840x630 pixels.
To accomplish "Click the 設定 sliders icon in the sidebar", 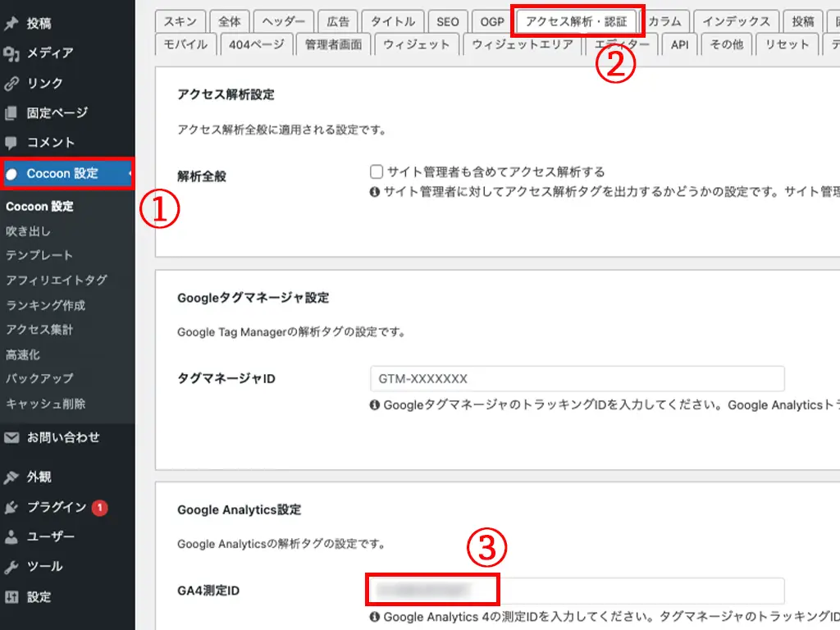I will [11, 597].
